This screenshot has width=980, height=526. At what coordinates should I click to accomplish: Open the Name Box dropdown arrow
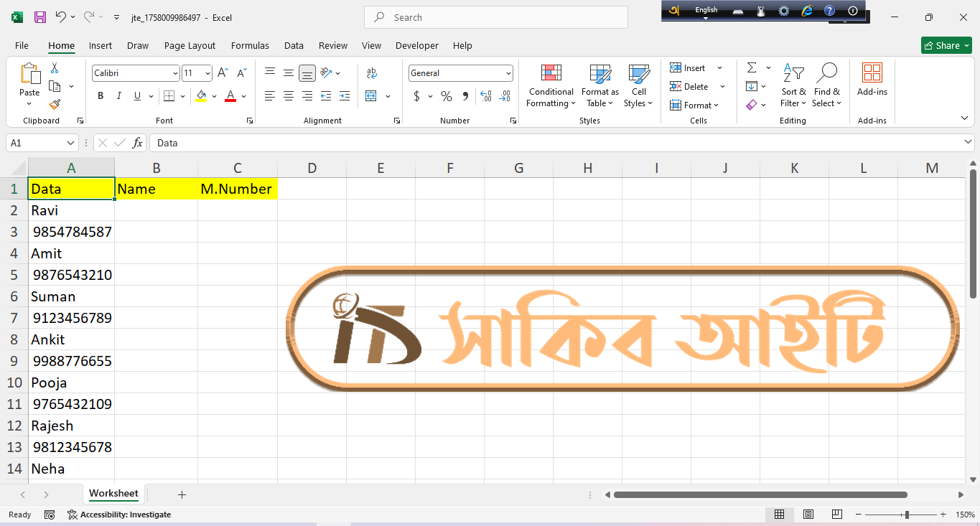pos(70,143)
